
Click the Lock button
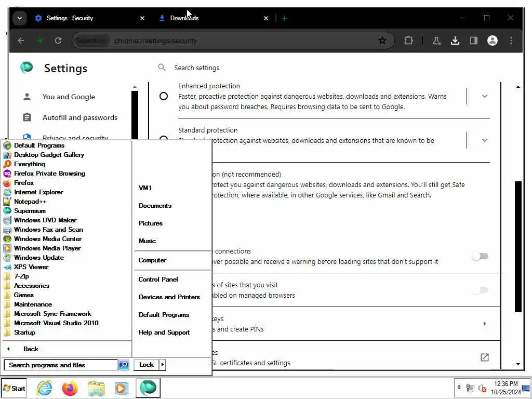pyautogui.click(x=146, y=365)
